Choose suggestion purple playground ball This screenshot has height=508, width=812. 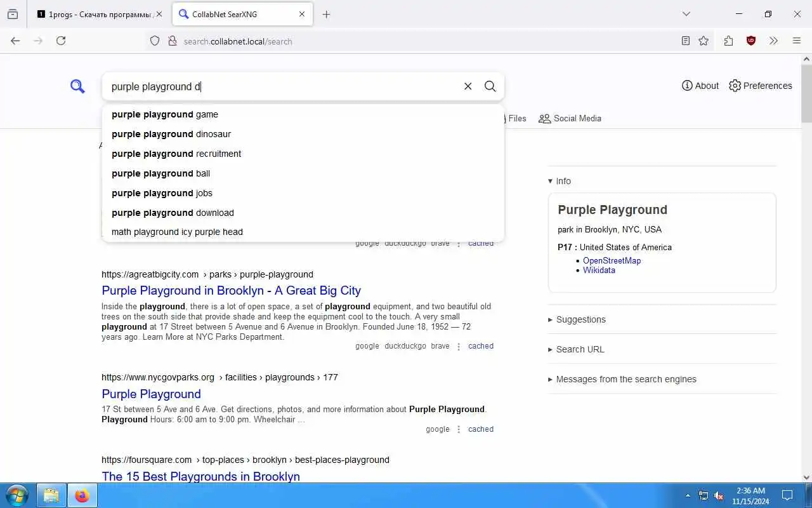click(x=303, y=173)
